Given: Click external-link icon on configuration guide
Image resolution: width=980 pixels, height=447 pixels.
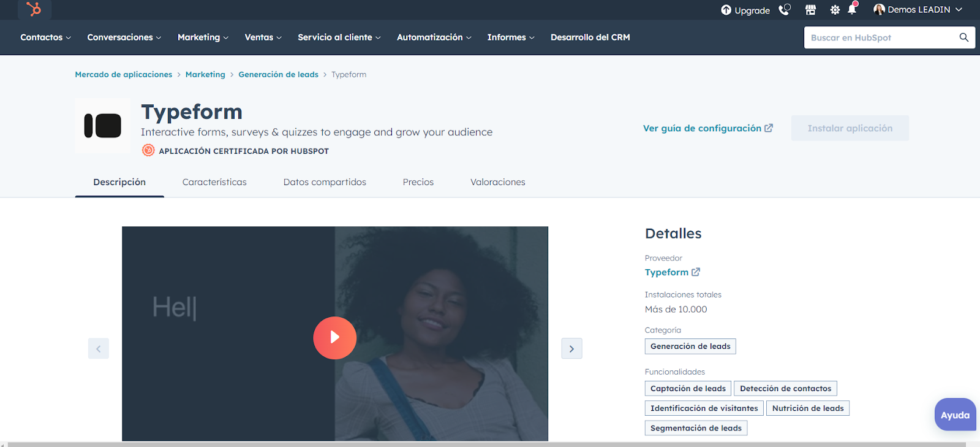Looking at the screenshot, I should (769, 128).
